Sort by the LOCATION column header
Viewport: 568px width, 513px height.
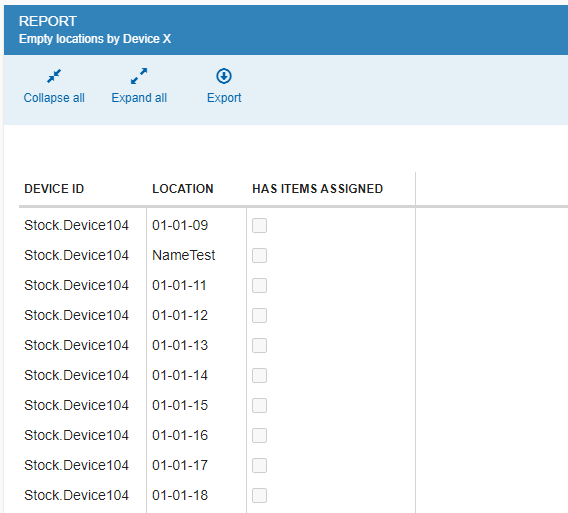tap(183, 189)
